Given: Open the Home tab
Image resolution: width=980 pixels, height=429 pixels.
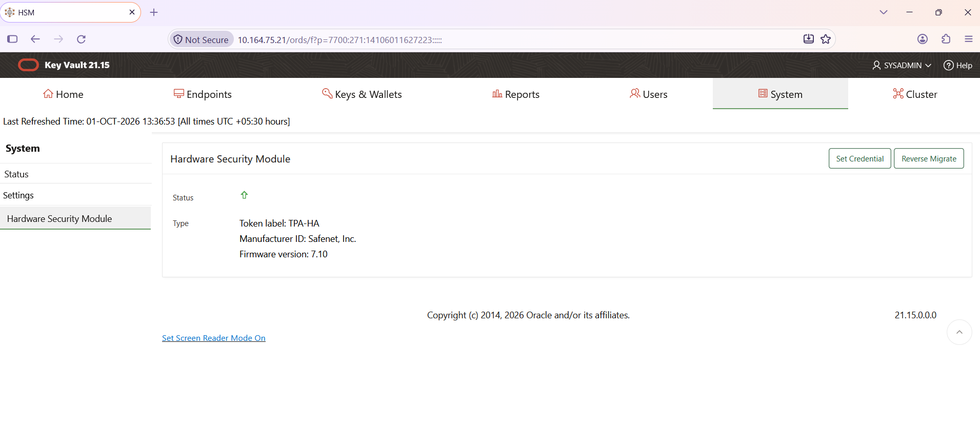Looking at the screenshot, I should [63, 94].
